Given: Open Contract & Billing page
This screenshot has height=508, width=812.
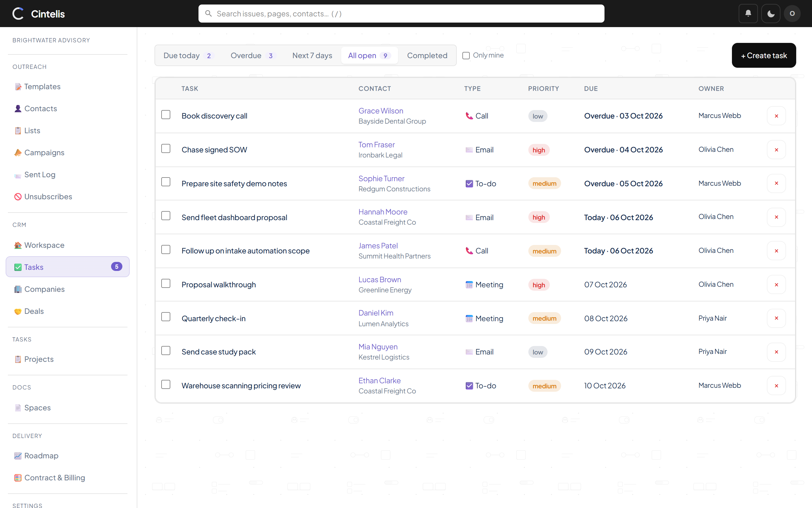Looking at the screenshot, I should (67, 478).
